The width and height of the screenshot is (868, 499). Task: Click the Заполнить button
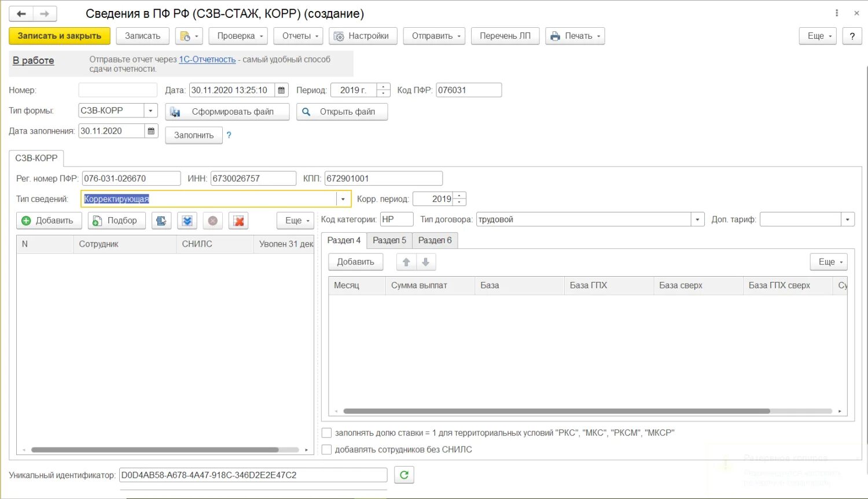pos(194,135)
